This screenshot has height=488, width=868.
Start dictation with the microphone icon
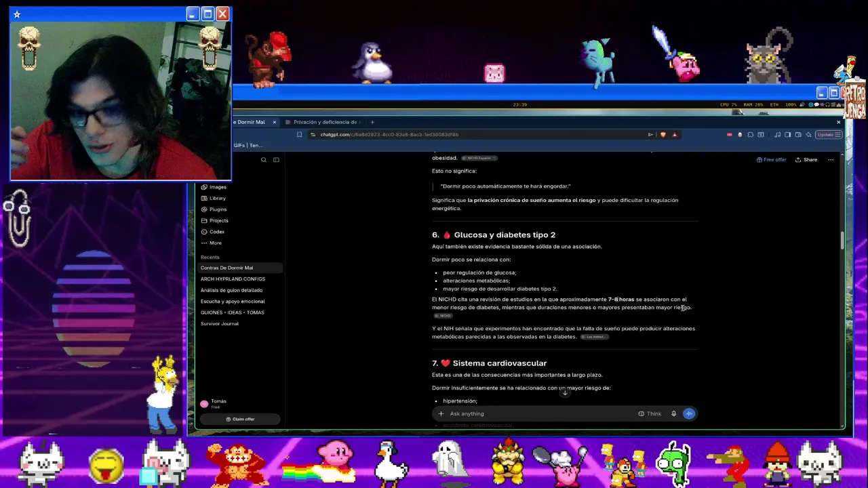(x=673, y=413)
